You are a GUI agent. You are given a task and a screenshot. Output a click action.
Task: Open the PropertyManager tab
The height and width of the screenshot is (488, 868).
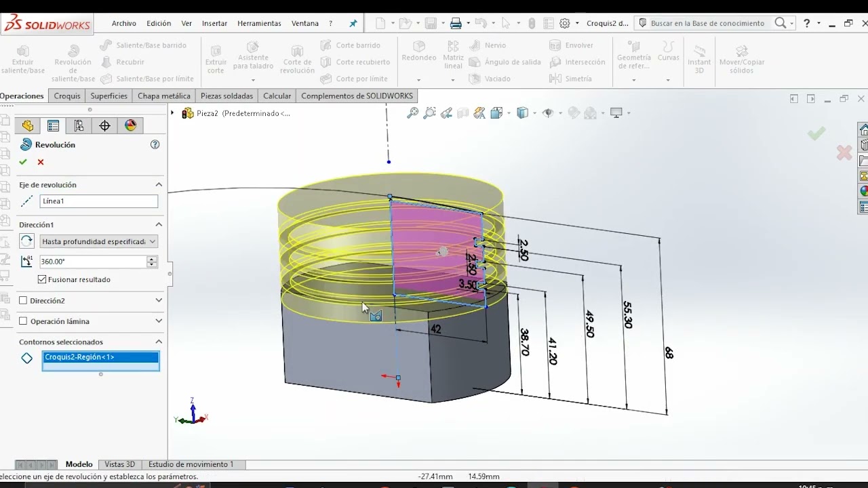click(x=54, y=125)
